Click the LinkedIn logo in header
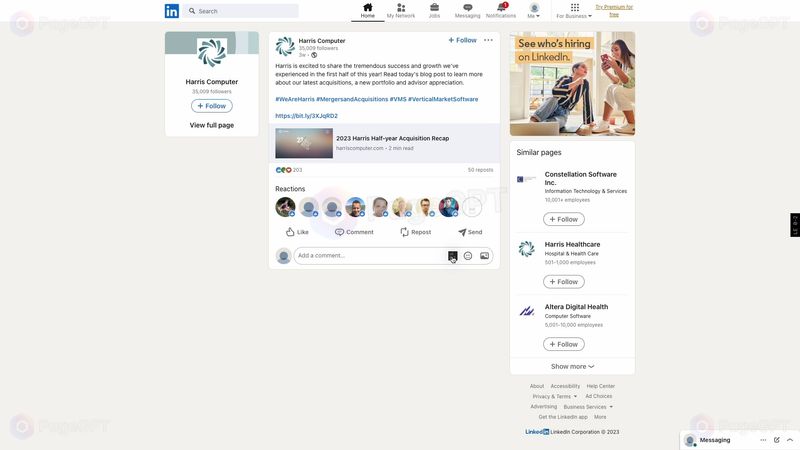800x450 pixels. [171, 11]
